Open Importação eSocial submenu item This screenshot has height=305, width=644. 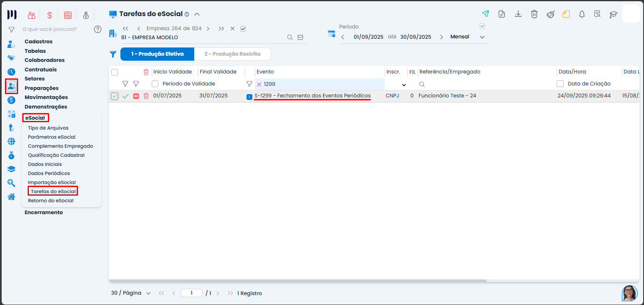coord(52,182)
